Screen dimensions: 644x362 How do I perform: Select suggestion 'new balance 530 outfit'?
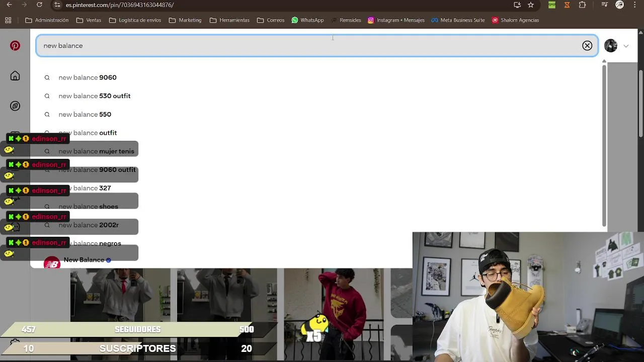click(x=95, y=96)
